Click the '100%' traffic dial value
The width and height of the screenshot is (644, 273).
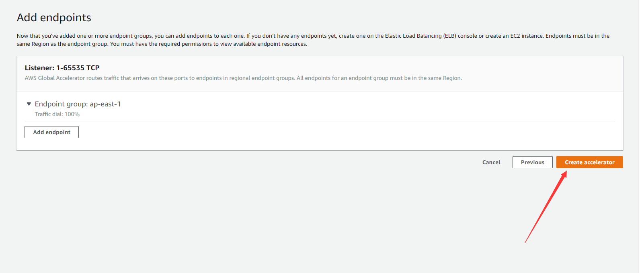coord(72,114)
